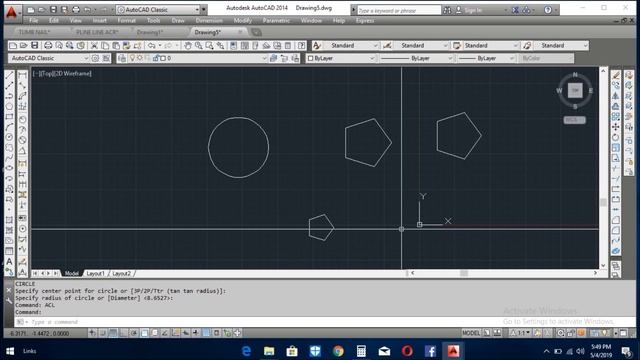
Task: Click the Help question mark in Standard toolbar
Action: pos(302,45)
